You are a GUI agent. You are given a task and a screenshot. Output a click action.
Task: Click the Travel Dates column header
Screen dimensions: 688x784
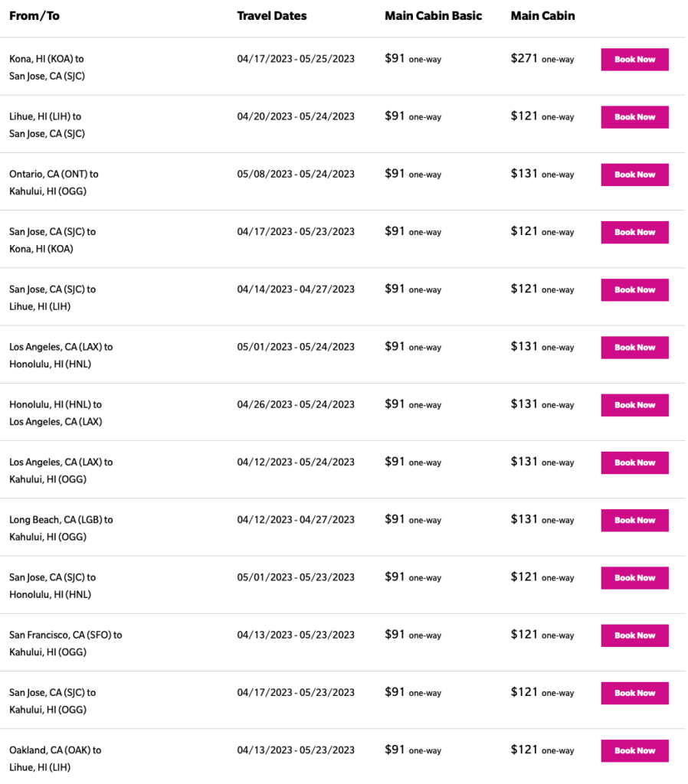(x=272, y=16)
